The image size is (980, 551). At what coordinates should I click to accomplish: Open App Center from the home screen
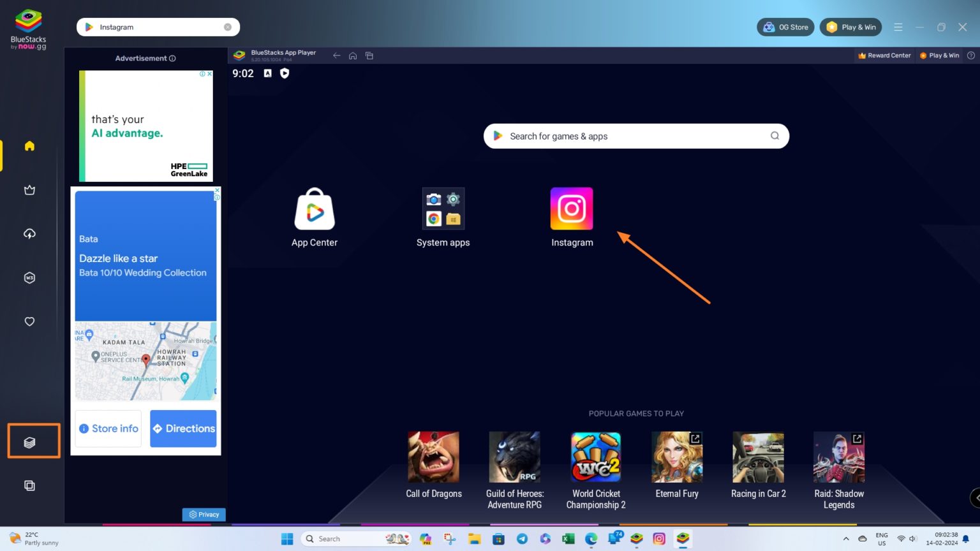tap(314, 209)
